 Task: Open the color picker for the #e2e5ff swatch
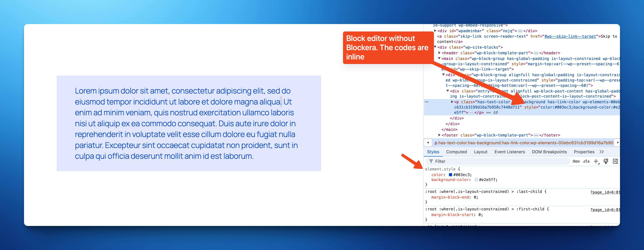[x=476, y=180]
